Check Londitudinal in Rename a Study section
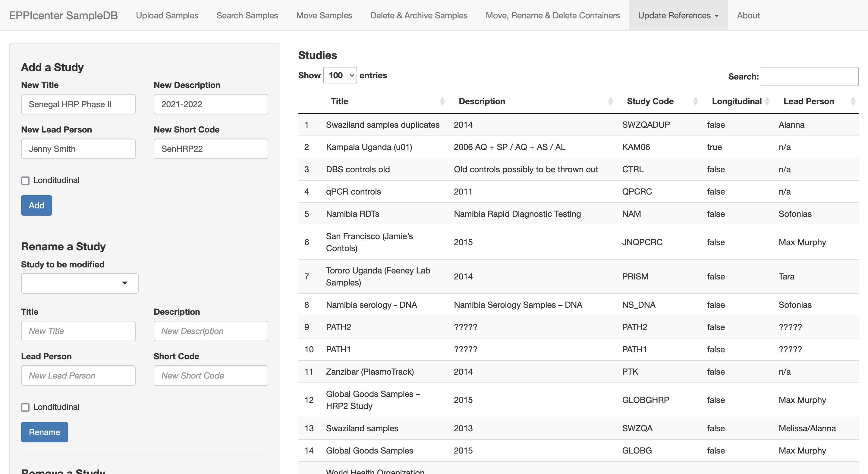This screenshot has width=868, height=474. [25, 407]
